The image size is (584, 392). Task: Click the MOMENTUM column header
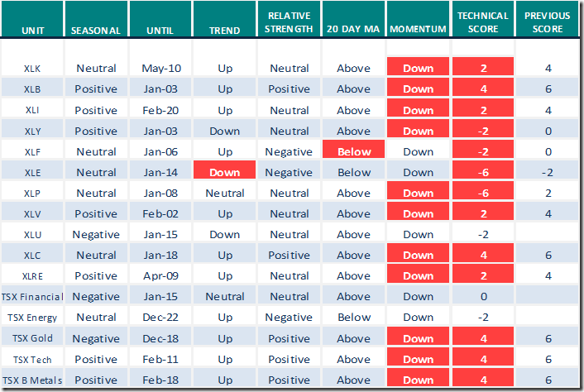point(419,31)
